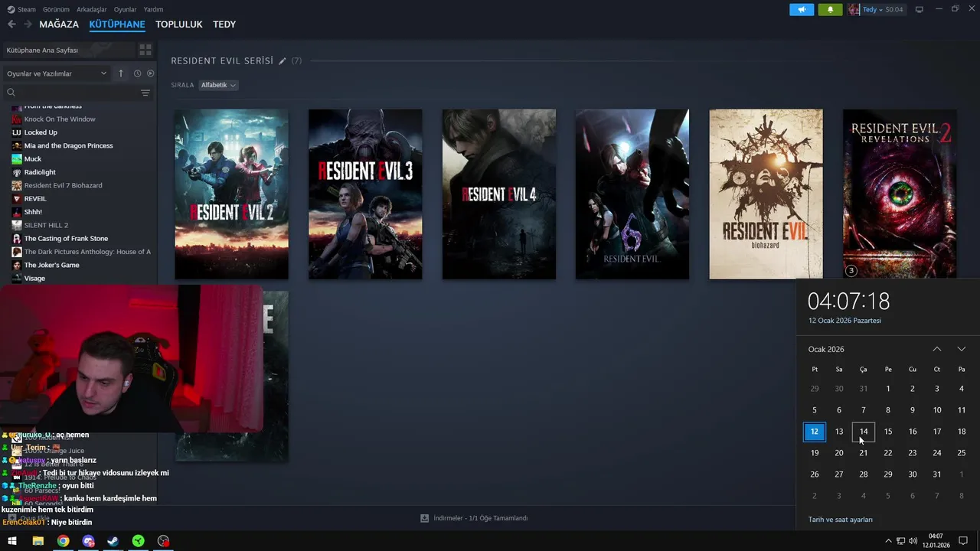Go to next month in calendar
Screen dimensions: 980x551
[x=962, y=349]
